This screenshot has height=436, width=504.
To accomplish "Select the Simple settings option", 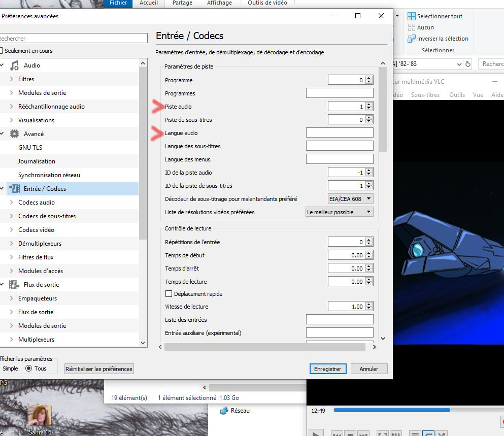I will click(10, 368).
